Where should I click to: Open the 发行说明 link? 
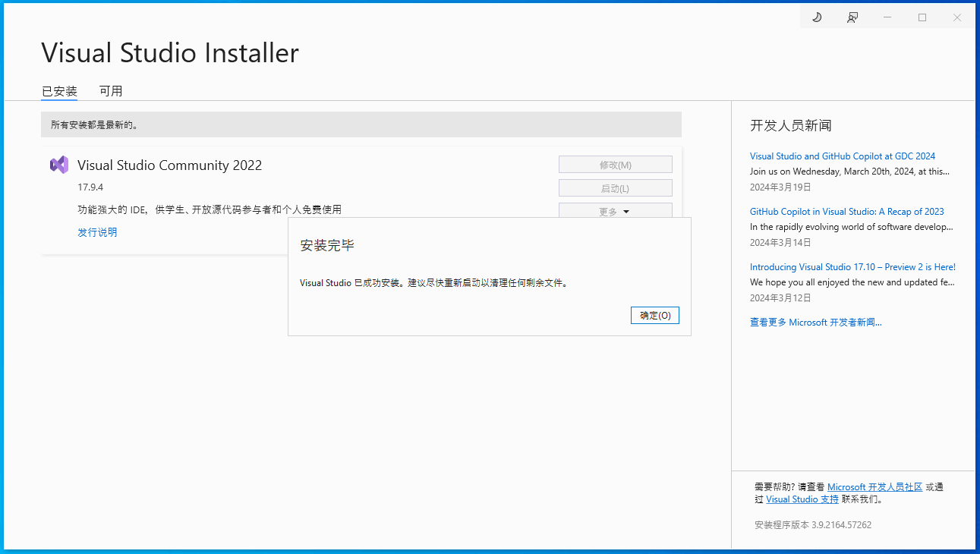tap(96, 232)
